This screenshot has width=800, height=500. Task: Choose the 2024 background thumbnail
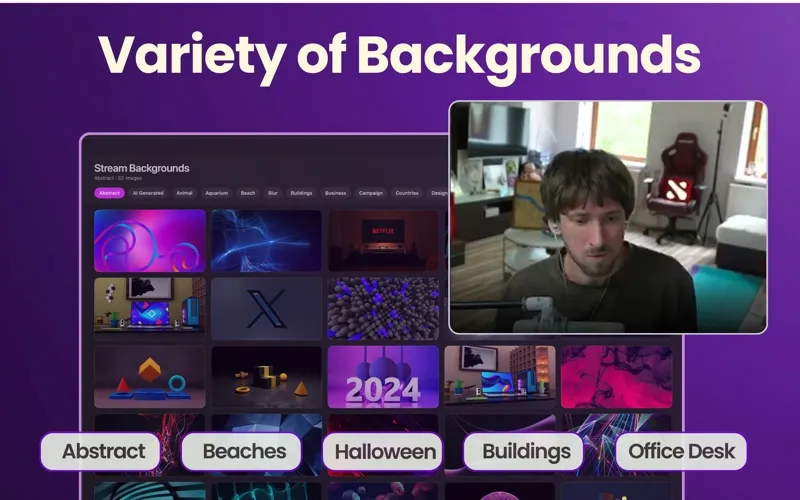383,377
